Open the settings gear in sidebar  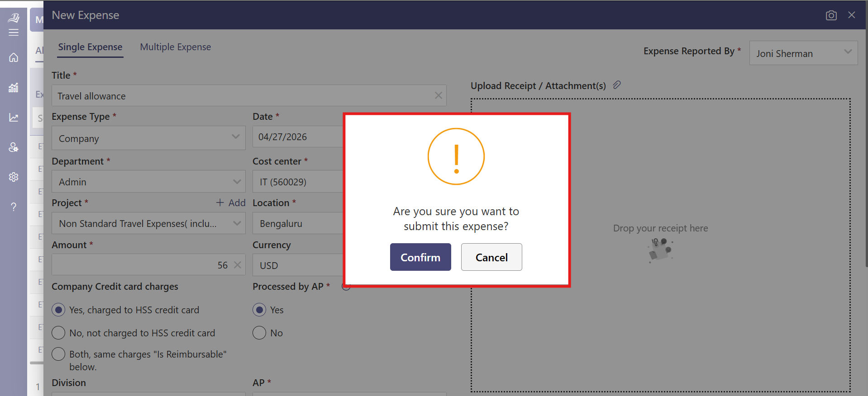pyautogui.click(x=14, y=177)
